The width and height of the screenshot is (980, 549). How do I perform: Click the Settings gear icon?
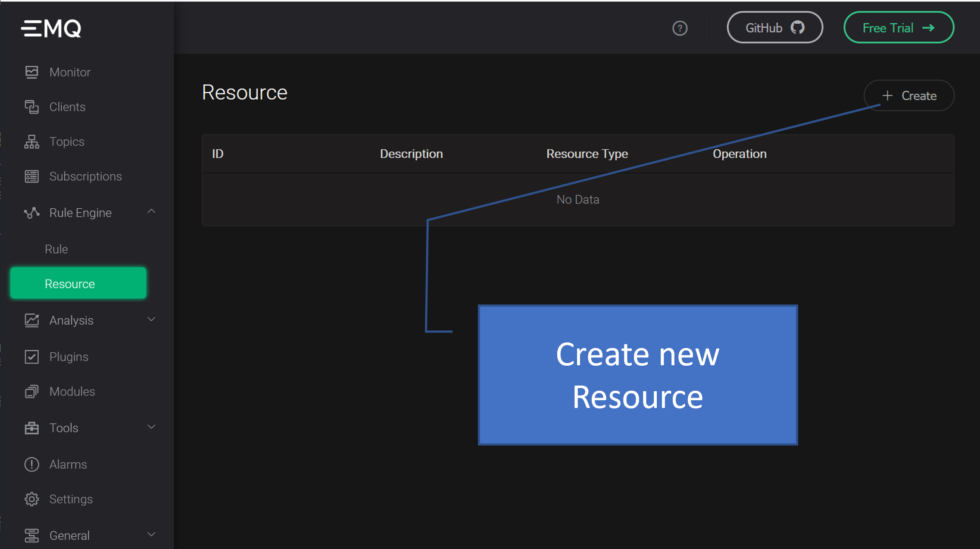pyautogui.click(x=31, y=499)
